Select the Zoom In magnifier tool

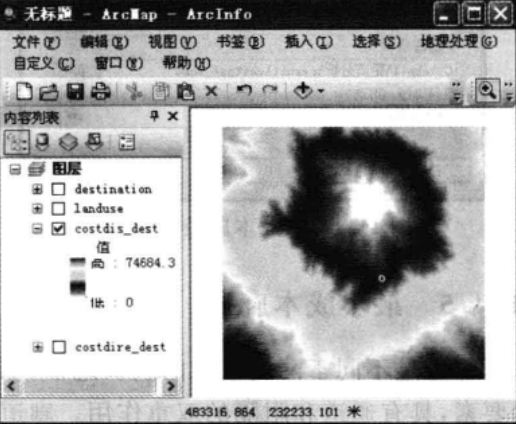487,91
